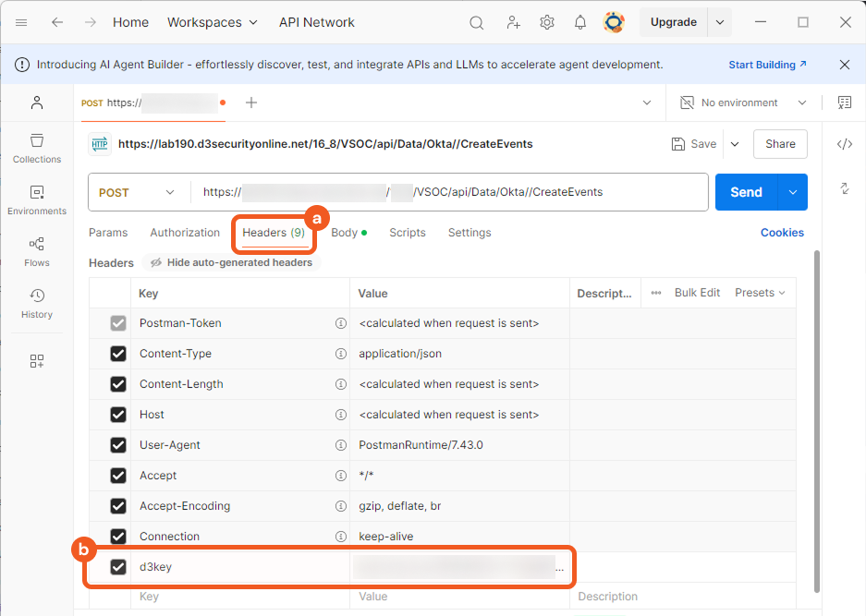Disable the User-Agent header checkbox
866x616 pixels.
[x=118, y=445]
